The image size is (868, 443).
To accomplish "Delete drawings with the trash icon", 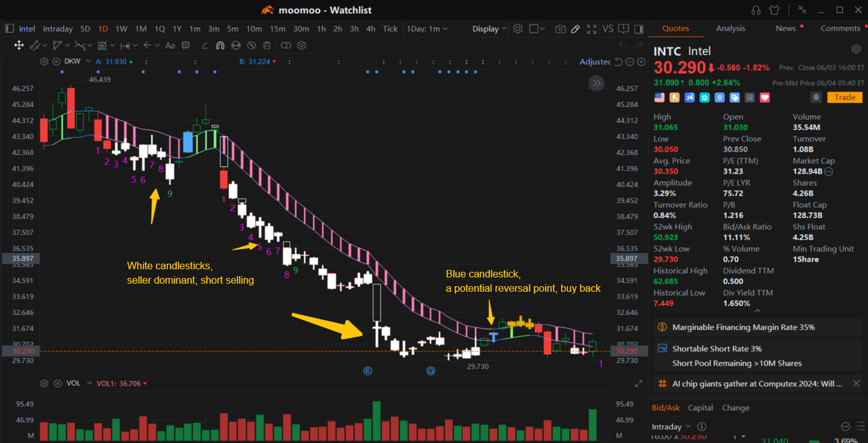I will (267, 45).
